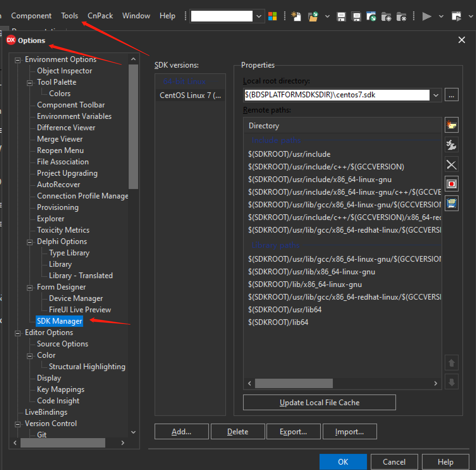Viewport: 476px width, 470px height.
Task: Delete selected remote path item
Action: point(451,164)
